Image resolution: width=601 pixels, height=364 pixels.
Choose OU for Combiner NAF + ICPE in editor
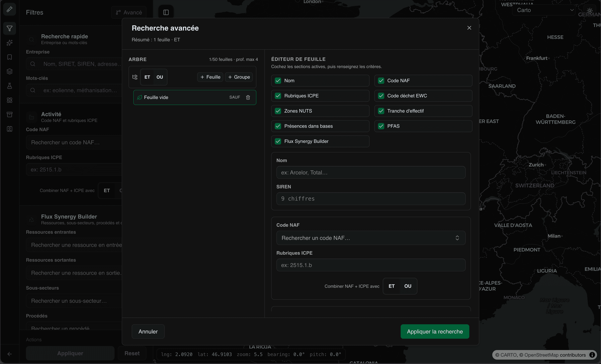408,286
